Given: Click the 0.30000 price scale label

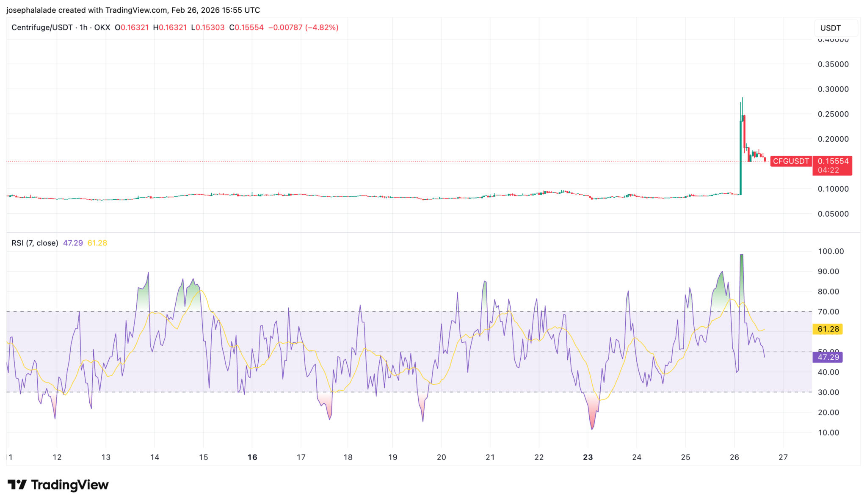Looking at the screenshot, I should pyautogui.click(x=833, y=89).
